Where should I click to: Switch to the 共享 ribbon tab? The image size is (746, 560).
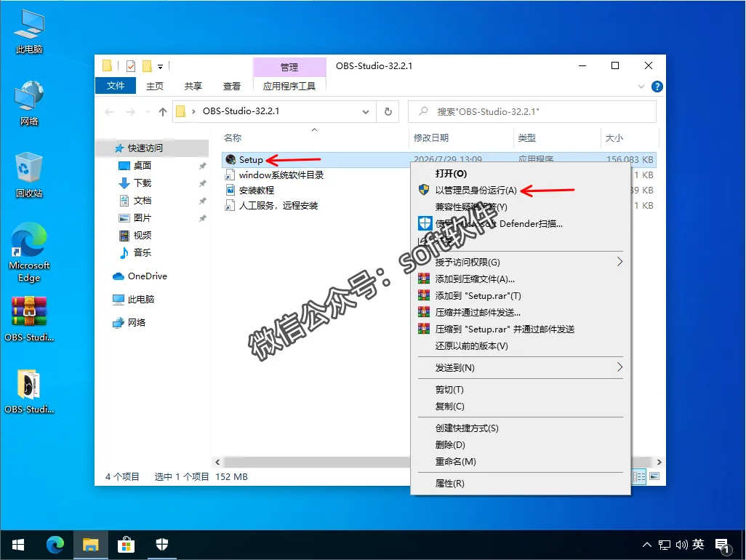pos(193,86)
